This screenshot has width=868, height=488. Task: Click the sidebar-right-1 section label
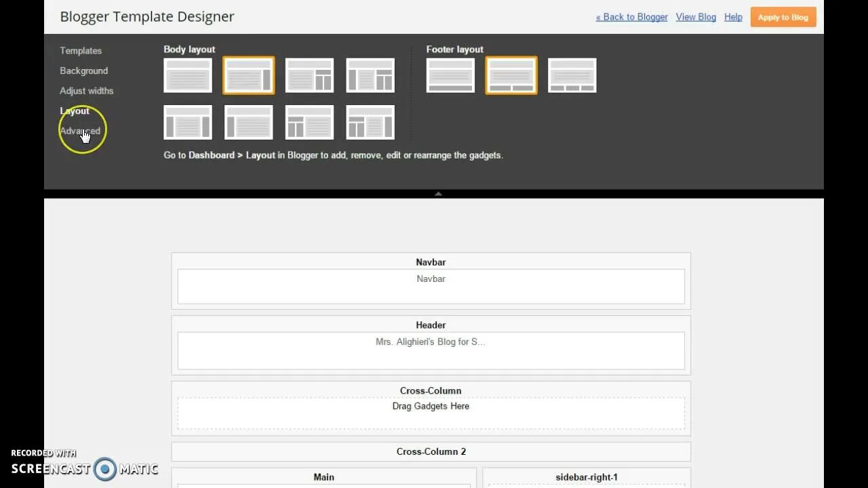(586, 477)
